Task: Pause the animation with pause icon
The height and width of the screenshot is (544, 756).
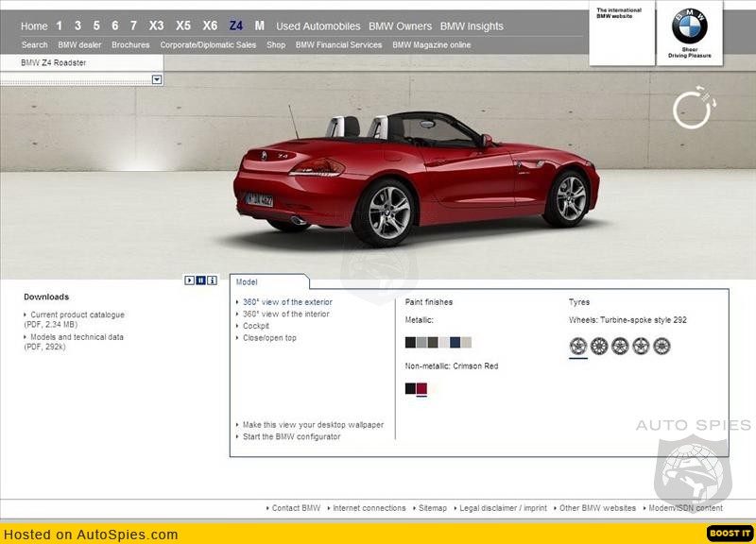Action: click(x=201, y=280)
